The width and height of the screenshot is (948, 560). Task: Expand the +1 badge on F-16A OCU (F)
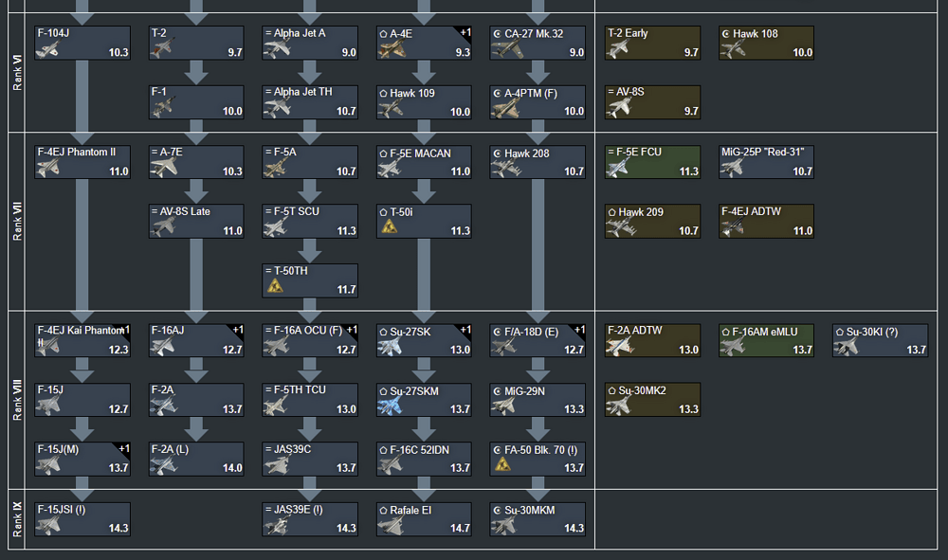pyautogui.click(x=352, y=330)
